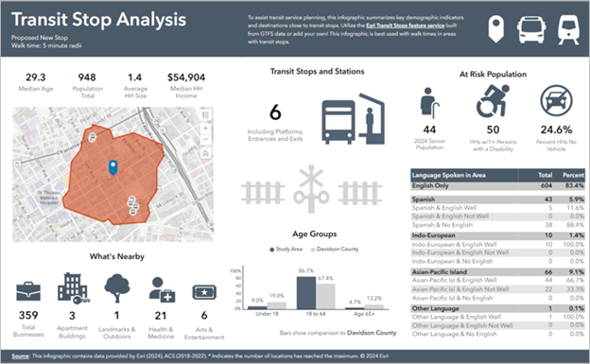Click the $54,904 Median HH Income value

pos(186,78)
